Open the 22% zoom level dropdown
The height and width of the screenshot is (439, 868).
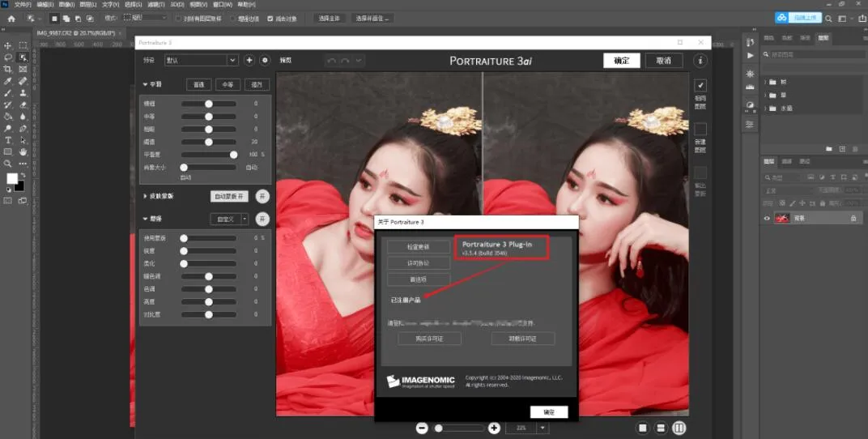coord(541,428)
